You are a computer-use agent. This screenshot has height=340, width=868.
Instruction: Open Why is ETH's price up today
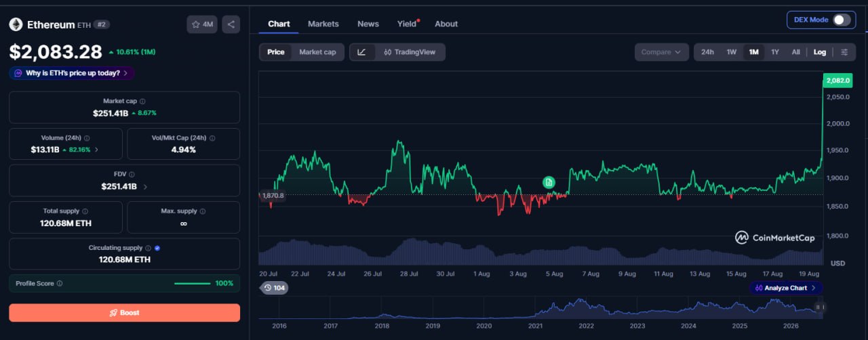coord(72,73)
